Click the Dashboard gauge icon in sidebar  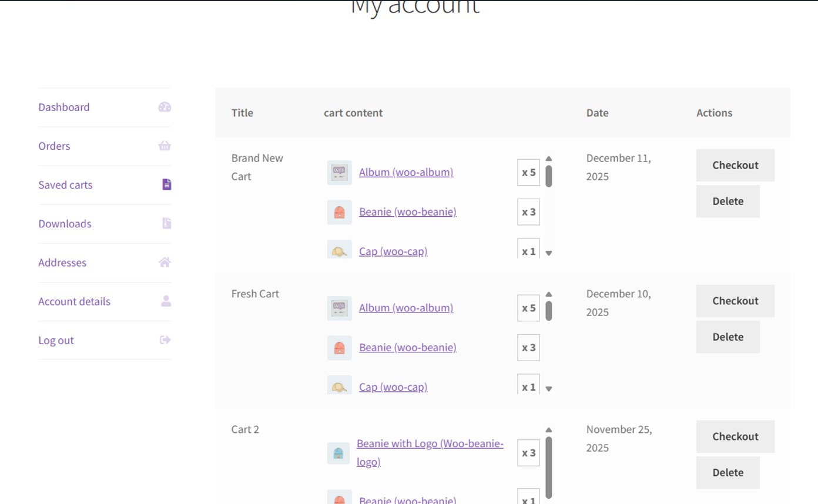click(165, 107)
